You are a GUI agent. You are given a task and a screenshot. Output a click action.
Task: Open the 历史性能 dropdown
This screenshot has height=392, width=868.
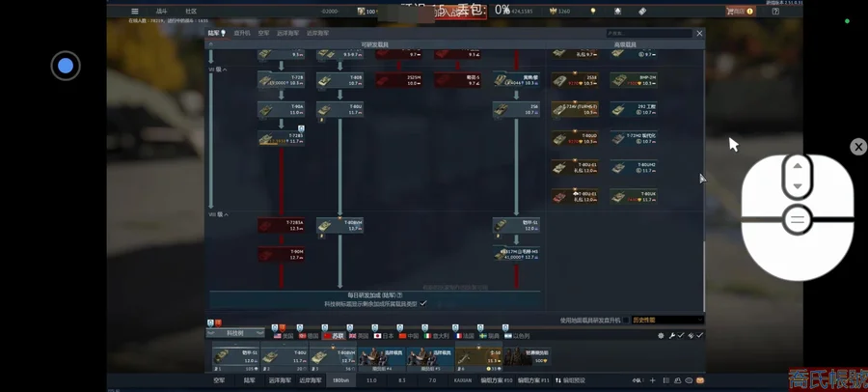[x=666, y=321]
